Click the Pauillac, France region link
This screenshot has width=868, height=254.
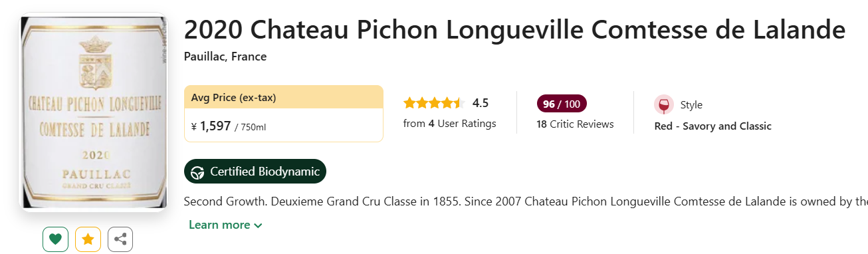click(x=225, y=57)
